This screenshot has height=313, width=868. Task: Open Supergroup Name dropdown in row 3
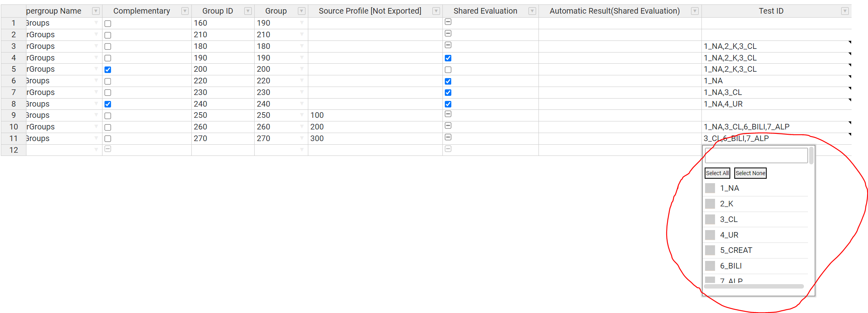coord(96,46)
